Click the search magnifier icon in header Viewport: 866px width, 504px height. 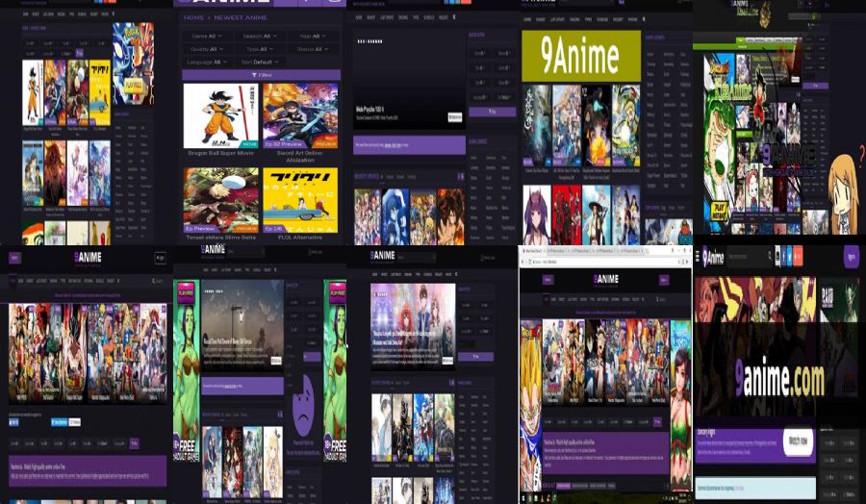pos(768,256)
